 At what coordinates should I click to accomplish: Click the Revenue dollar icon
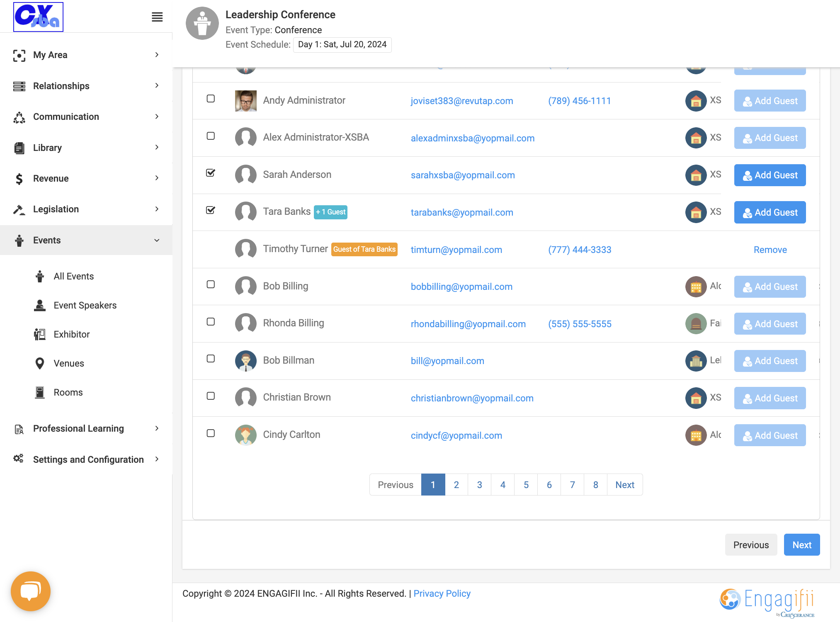coord(19,179)
